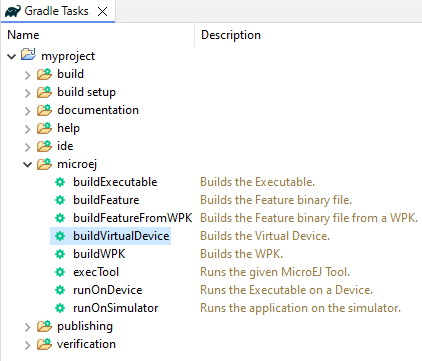Select the myproject tree label

pyautogui.click(x=68, y=56)
